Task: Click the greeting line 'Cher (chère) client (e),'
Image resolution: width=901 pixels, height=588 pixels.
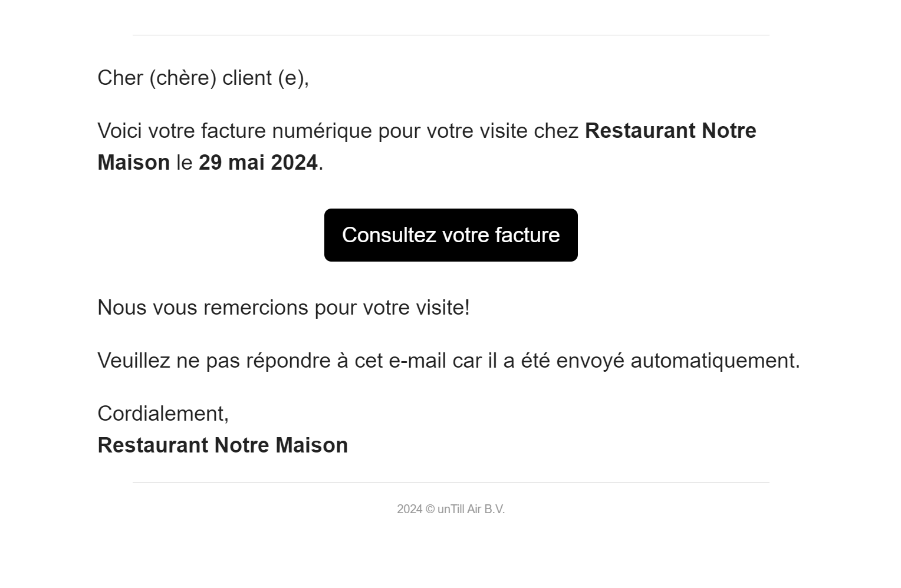Action: point(203,78)
